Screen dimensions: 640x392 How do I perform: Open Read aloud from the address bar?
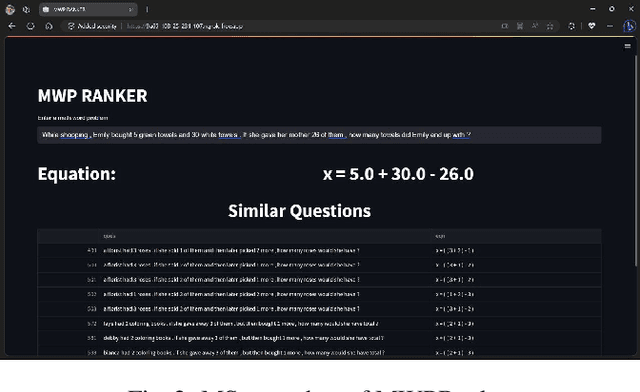535,26
